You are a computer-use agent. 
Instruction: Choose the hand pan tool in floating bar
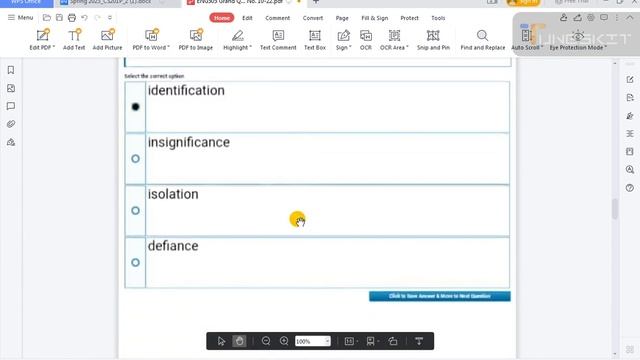(x=239, y=341)
